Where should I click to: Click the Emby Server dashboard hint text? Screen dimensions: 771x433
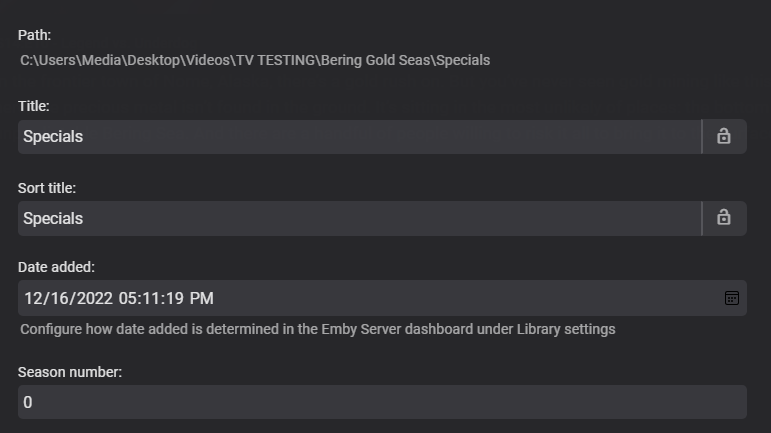317,329
